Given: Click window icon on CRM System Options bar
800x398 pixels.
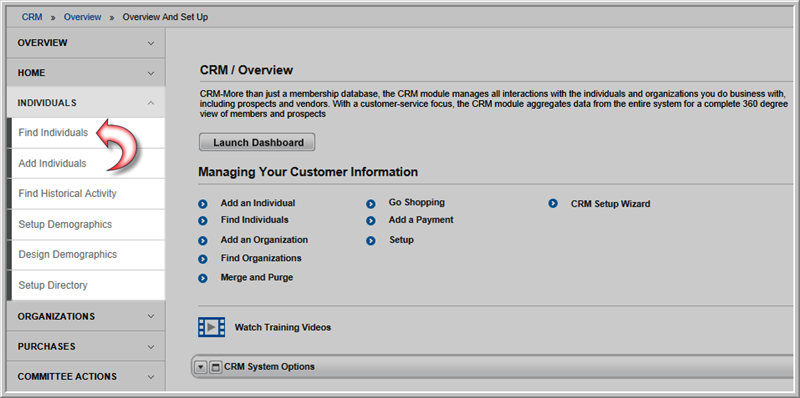Looking at the screenshot, I should click(x=216, y=367).
